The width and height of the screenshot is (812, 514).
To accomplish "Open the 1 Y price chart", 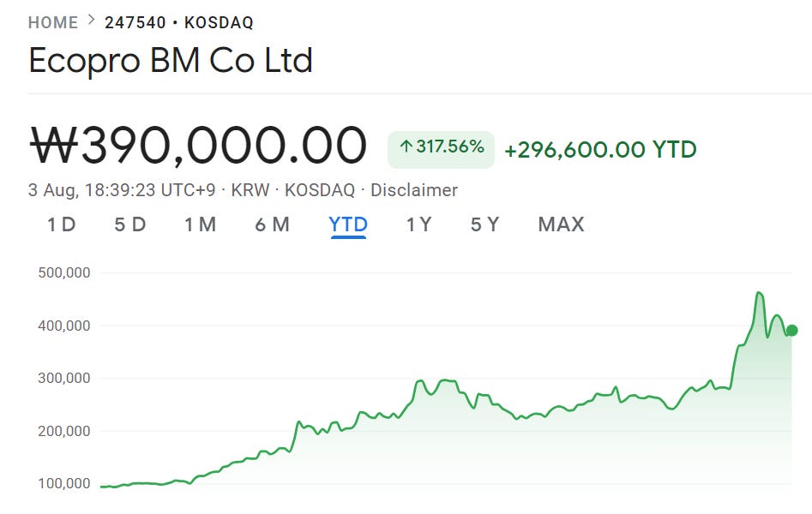I will (418, 224).
